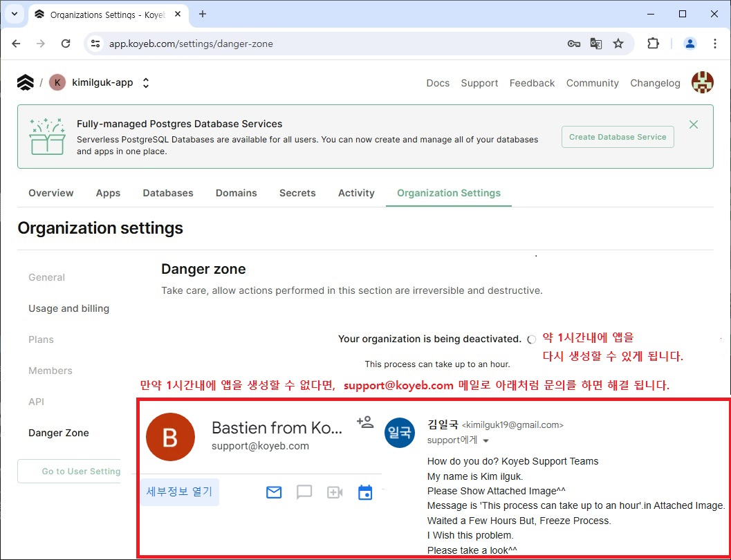
Task: Open Plans in settings sidebar
Action: 41,339
